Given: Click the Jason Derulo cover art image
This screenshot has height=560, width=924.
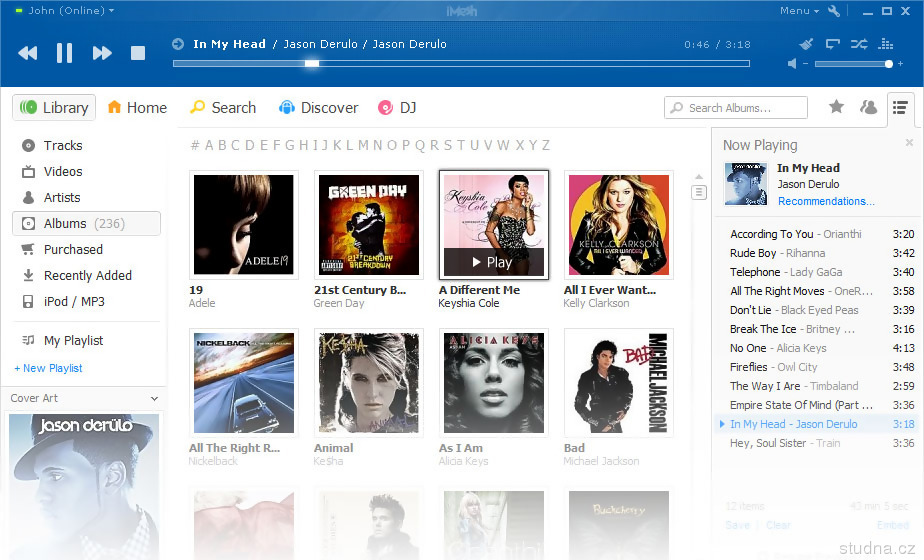Looking at the screenshot, I should click(84, 486).
